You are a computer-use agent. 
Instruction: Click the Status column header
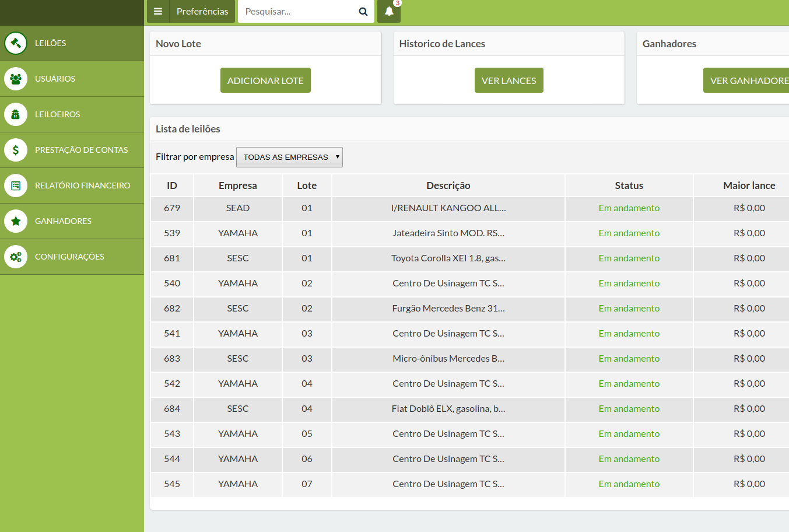coord(629,185)
